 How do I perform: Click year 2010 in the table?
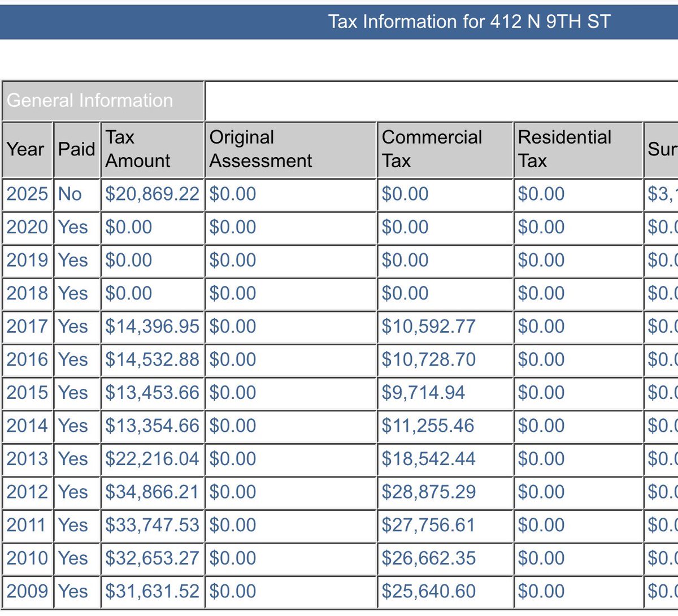tap(27, 558)
